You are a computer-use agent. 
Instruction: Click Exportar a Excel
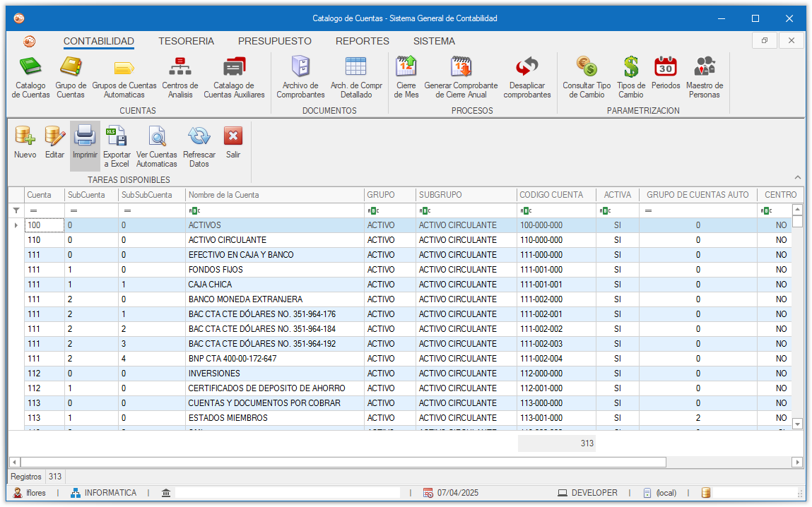point(117,146)
